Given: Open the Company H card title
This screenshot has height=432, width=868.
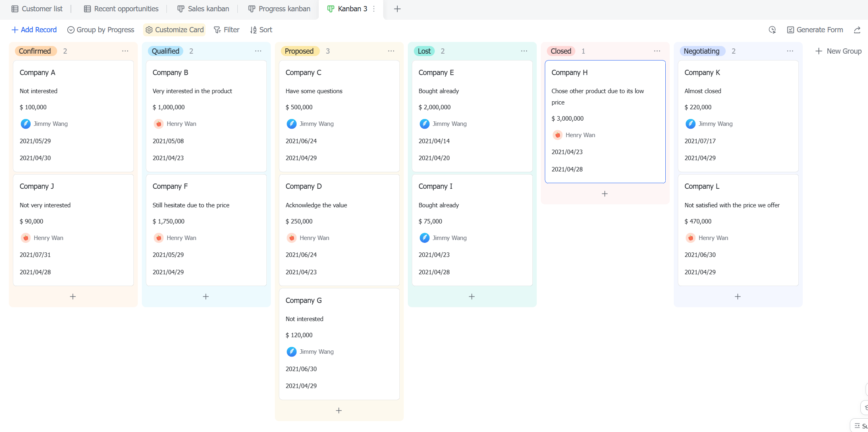Looking at the screenshot, I should click(x=569, y=73).
